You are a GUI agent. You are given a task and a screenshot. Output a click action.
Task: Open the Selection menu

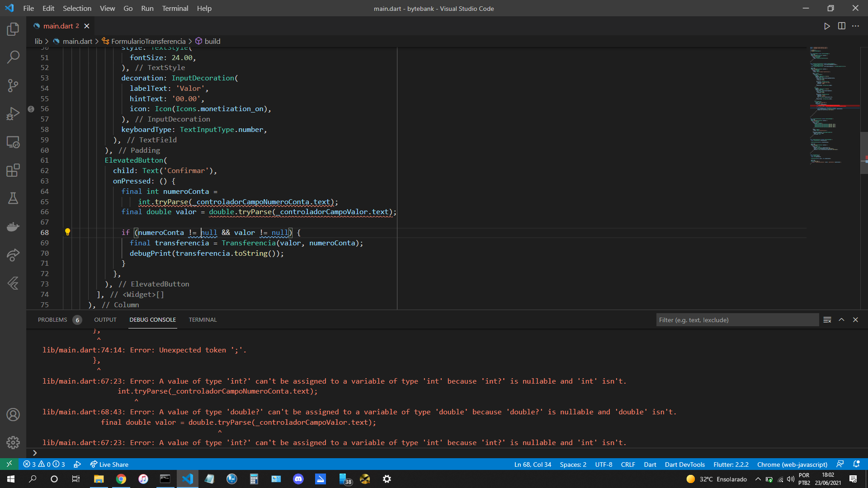[x=77, y=8]
